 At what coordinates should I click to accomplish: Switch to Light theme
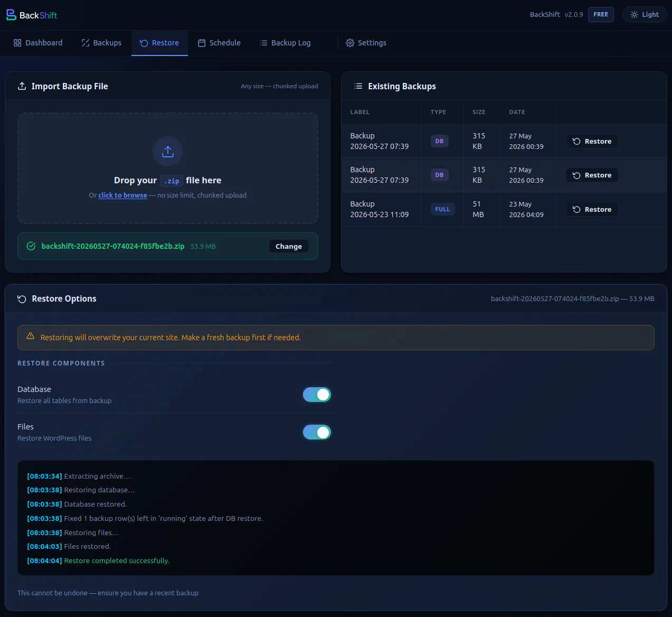[645, 15]
